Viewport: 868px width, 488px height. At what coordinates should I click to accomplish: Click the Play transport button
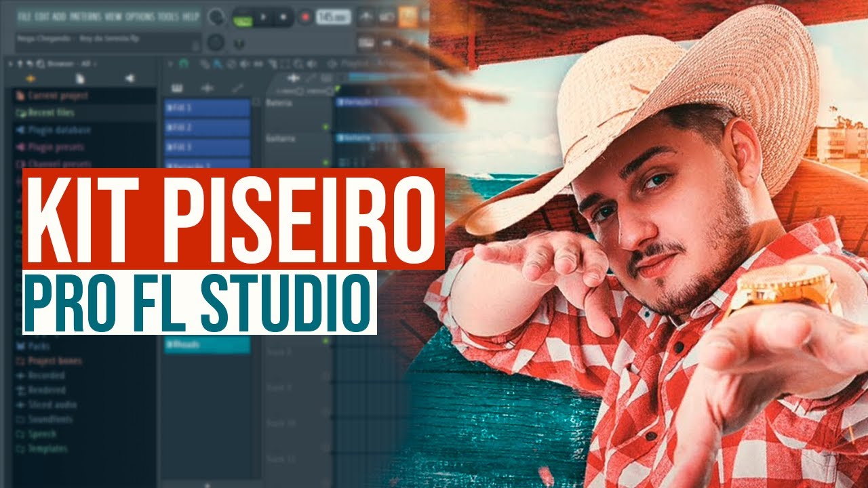263,18
